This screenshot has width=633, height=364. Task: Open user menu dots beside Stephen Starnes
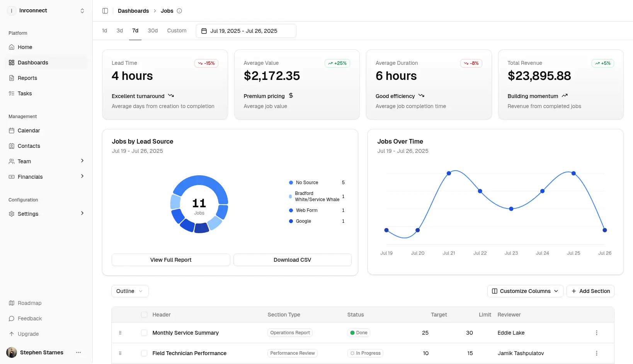tap(78, 352)
